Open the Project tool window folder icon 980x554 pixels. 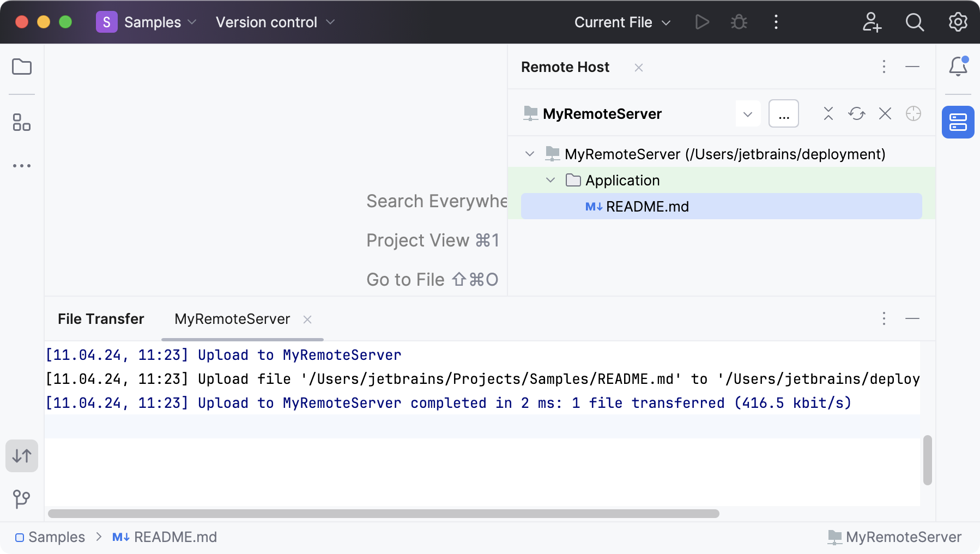click(22, 67)
